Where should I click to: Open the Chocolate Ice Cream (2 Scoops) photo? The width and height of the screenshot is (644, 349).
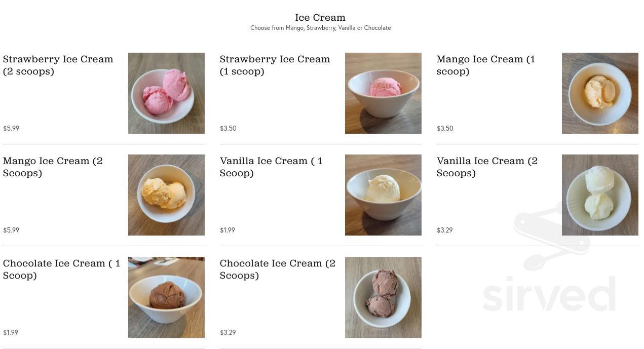tap(383, 297)
